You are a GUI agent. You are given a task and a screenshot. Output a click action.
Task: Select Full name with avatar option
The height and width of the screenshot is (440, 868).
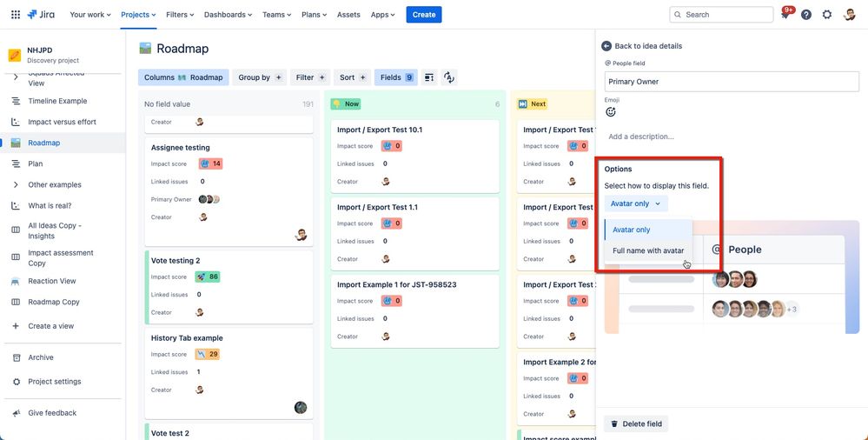pyautogui.click(x=647, y=251)
